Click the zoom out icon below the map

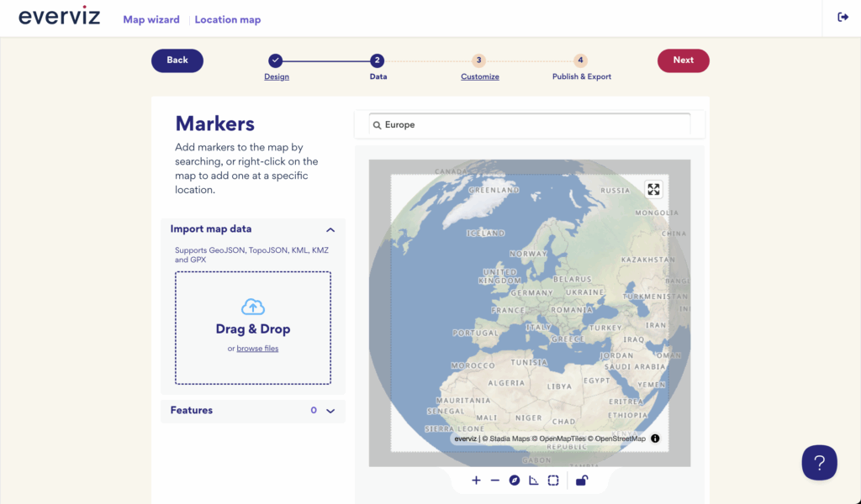click(x=495, y=480)
